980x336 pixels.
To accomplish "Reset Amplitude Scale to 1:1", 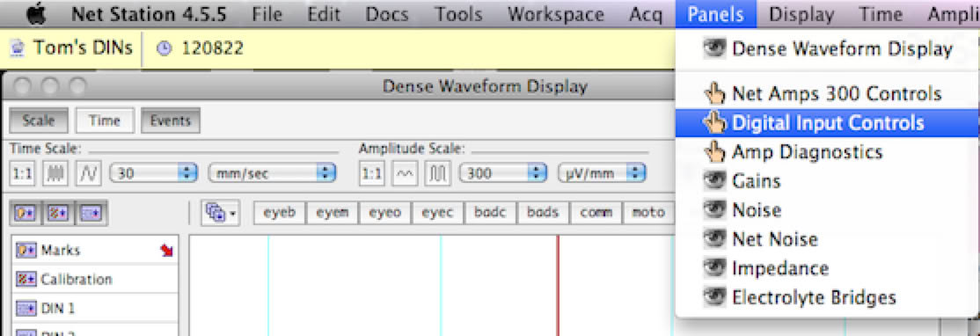I will click(372, 173).
